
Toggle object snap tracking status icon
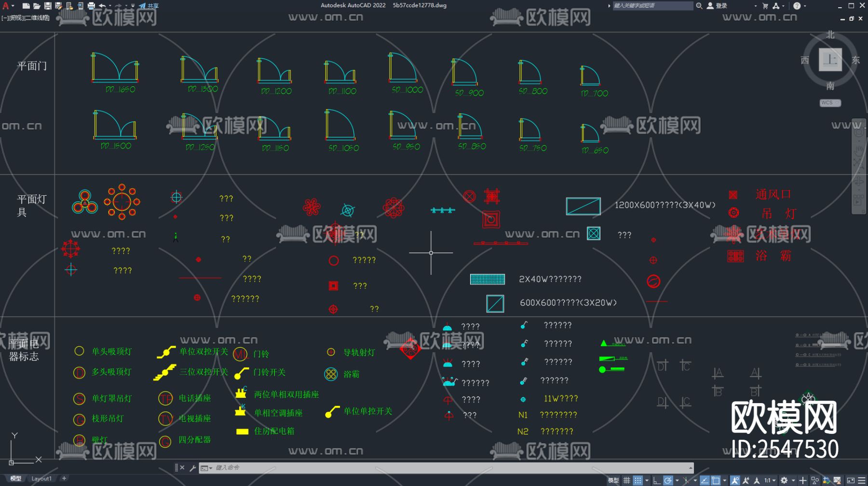pos(705,480)
